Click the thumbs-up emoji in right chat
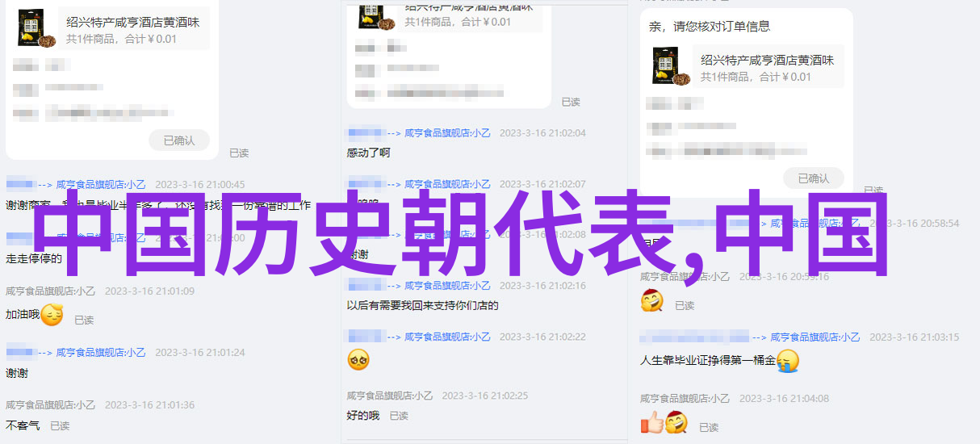 click(651, 421)
